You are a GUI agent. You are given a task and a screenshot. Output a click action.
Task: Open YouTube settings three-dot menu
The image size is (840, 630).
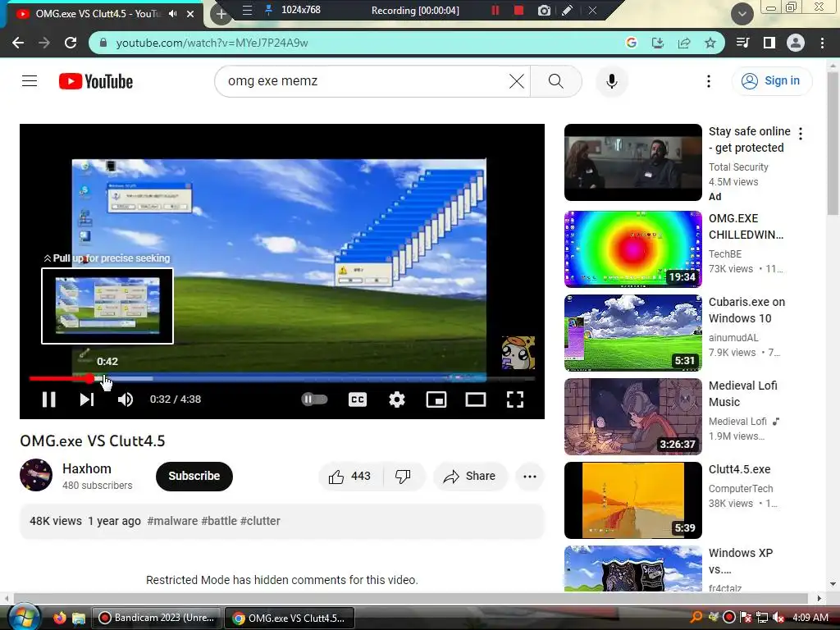[708, 81]
